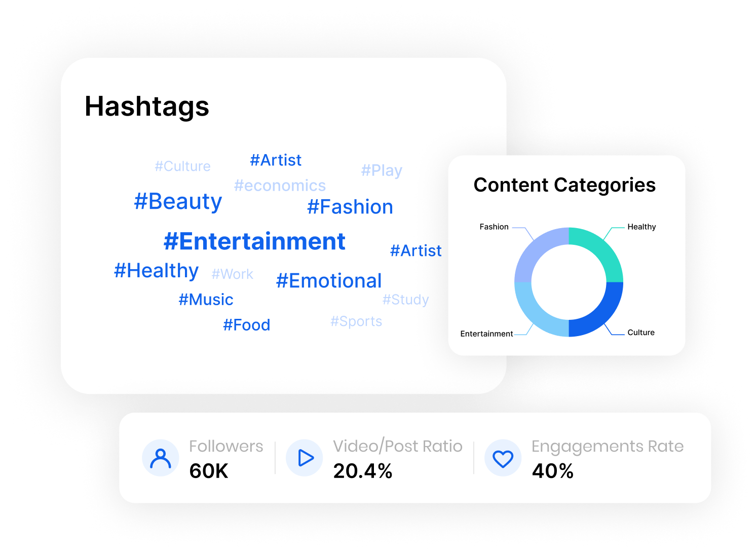
Task: Select the #Entertainment hashtag
Action: (x=254, y=241)
